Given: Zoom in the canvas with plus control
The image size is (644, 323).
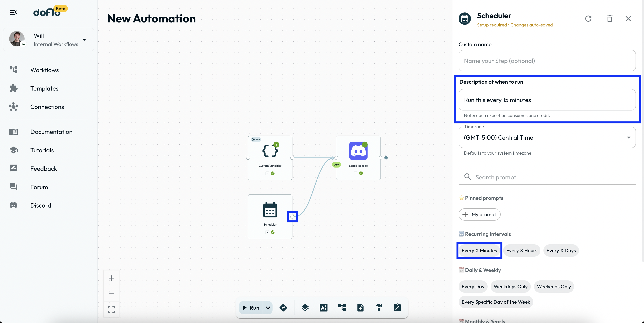Looking at the screenshot, I should [x=111, y=278].
